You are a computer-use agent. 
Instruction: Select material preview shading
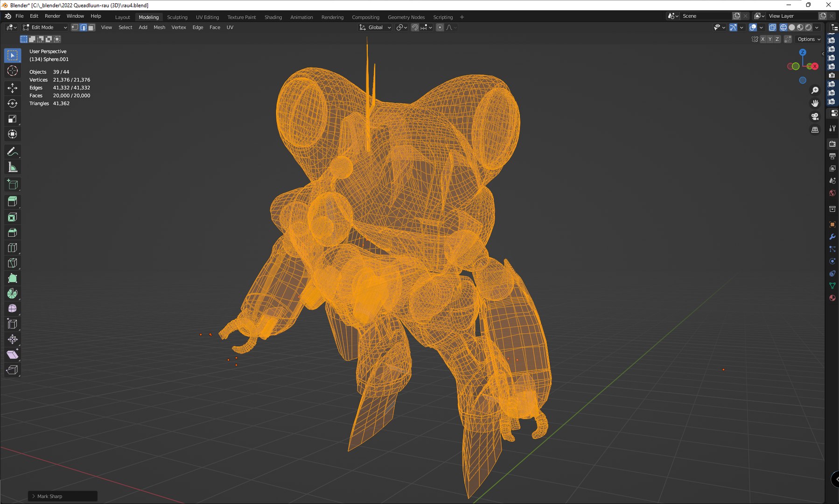coord(800,28)
